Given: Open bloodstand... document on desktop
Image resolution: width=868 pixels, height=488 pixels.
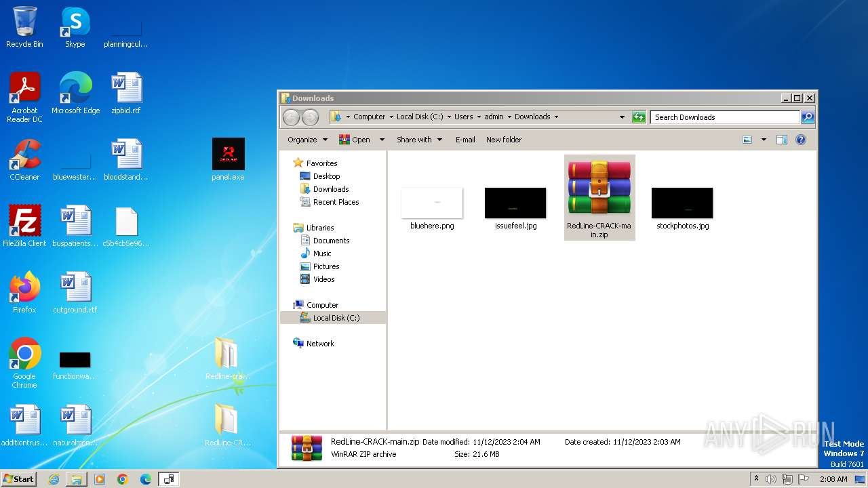Looking at the screenshot, I should click(x=126, y=160).
